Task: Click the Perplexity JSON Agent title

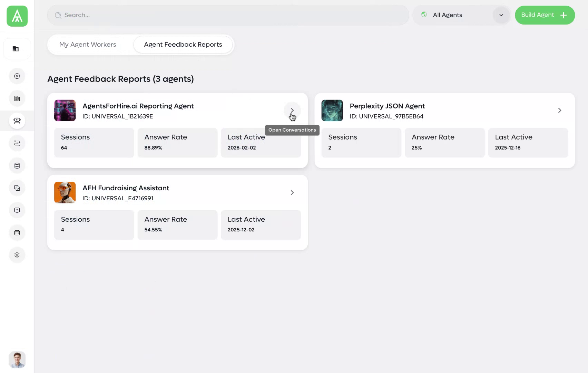Action: point(387,106)
